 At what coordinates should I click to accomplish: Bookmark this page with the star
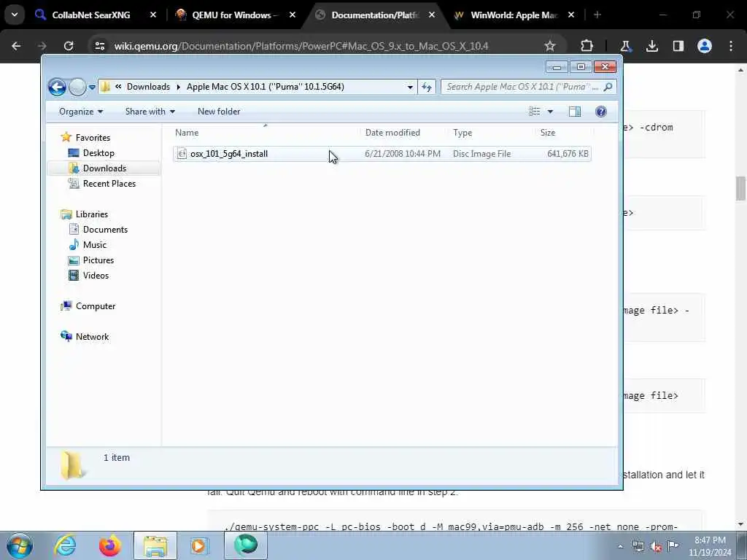tap(550, 46)
